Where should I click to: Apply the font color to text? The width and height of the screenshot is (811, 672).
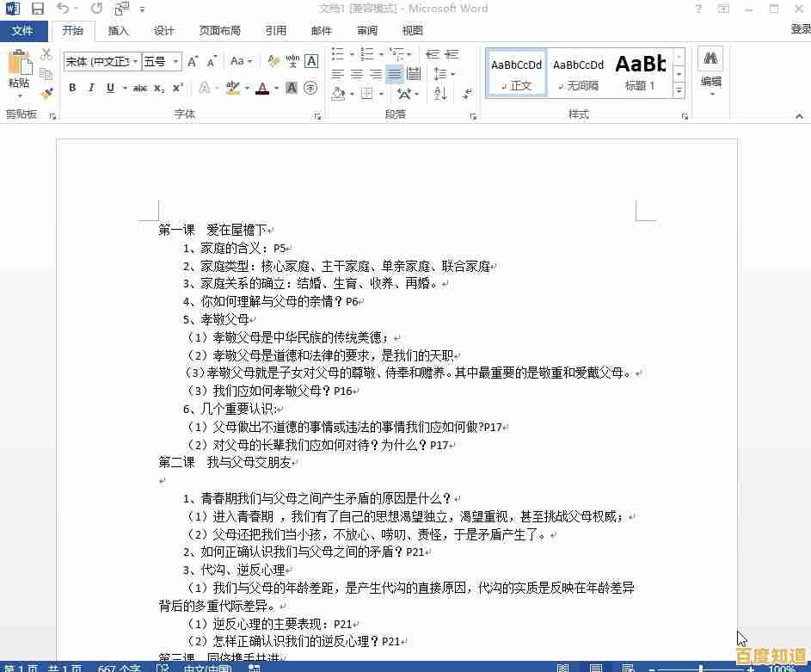tap(261, 87)
